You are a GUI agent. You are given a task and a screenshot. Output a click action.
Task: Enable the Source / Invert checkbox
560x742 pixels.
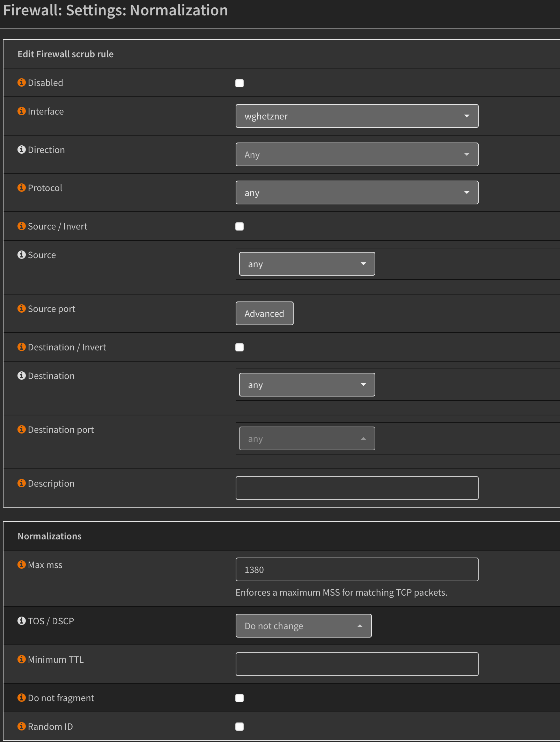(240, 226)
